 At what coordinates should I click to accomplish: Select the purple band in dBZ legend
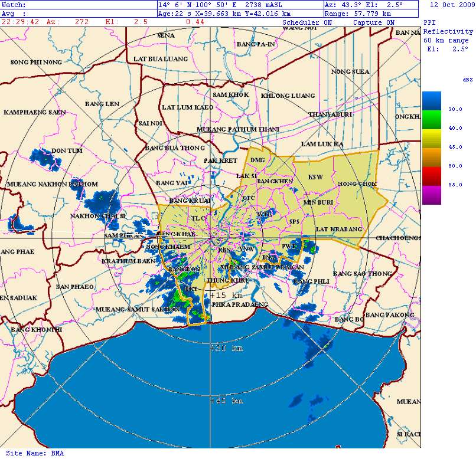(431, 195)
